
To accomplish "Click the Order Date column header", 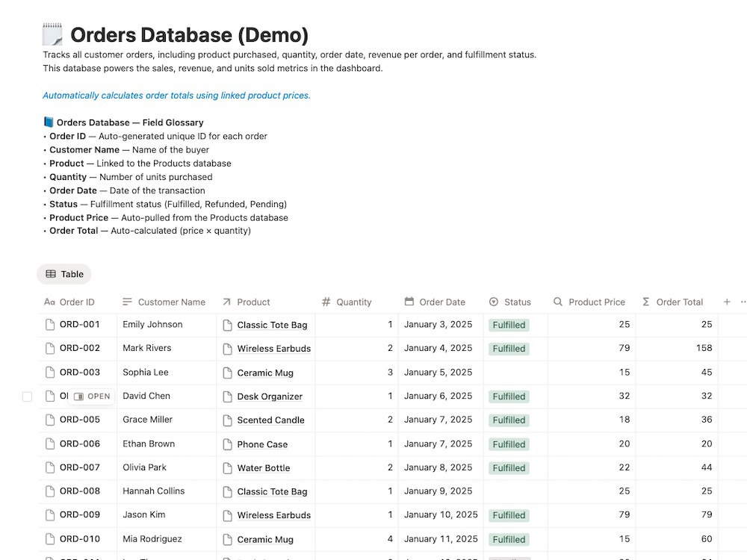I will point(435,302).
